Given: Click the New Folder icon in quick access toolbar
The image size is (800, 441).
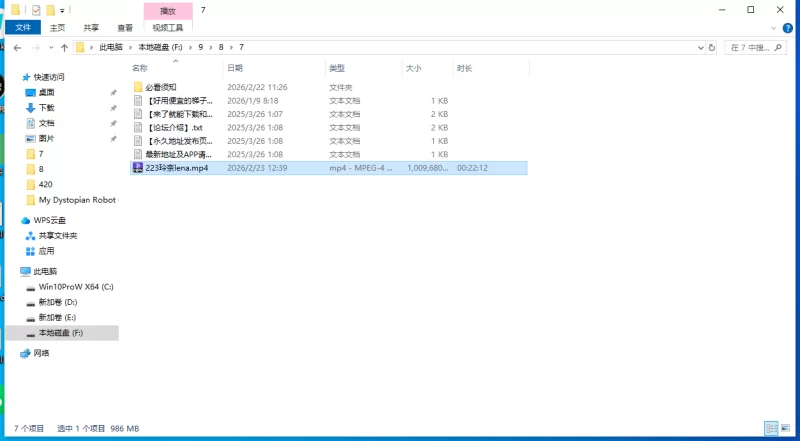Looking at the screenshot, I should [x=50, y=10].
